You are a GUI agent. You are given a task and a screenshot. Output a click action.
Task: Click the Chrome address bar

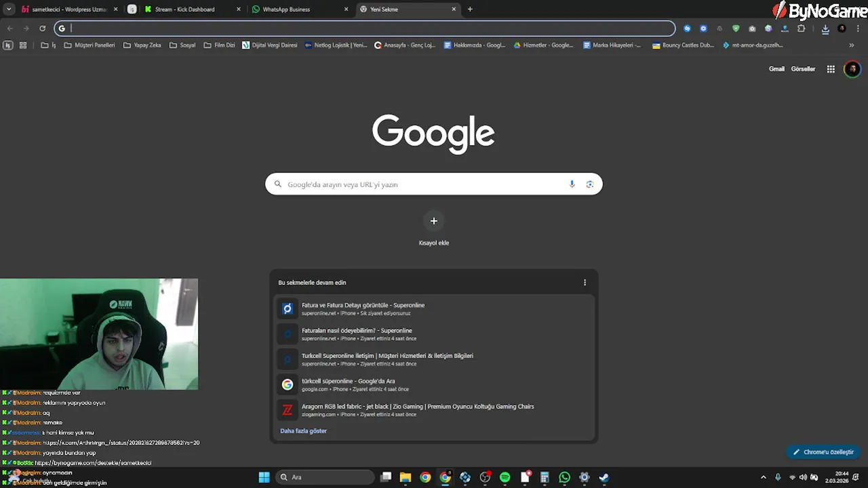click(366, 28)
